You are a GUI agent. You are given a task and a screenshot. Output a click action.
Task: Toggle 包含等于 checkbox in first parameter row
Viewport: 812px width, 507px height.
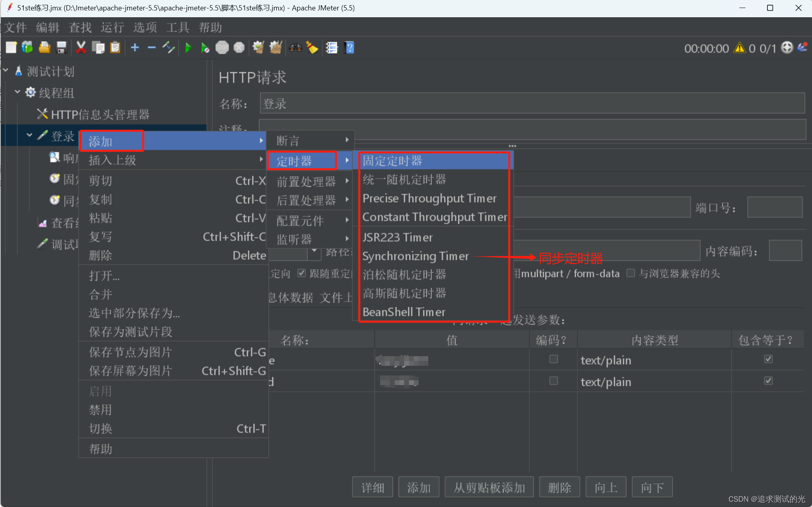[768, 359]
